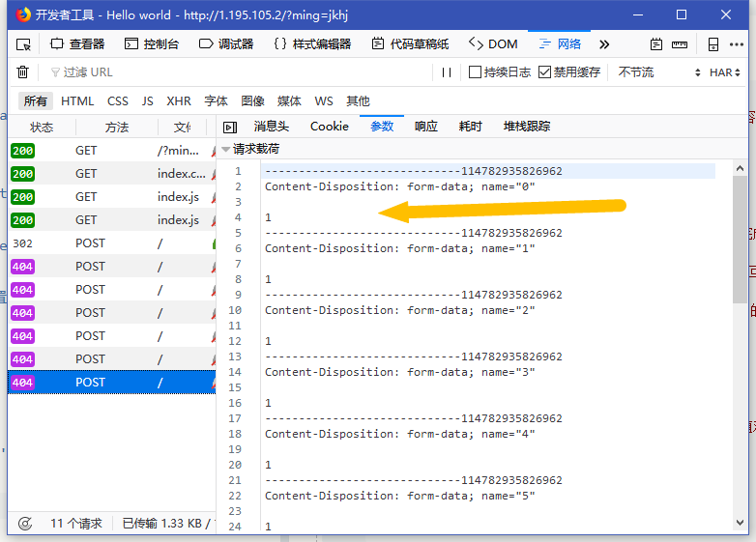Sort by the 状态 status column header
The image size is (756, 542).
click(x=42, y=128)
